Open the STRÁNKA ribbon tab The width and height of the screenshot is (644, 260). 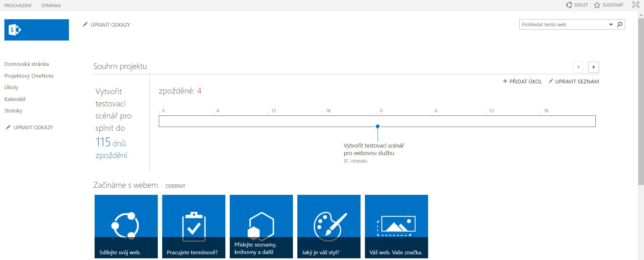[51, 5]
